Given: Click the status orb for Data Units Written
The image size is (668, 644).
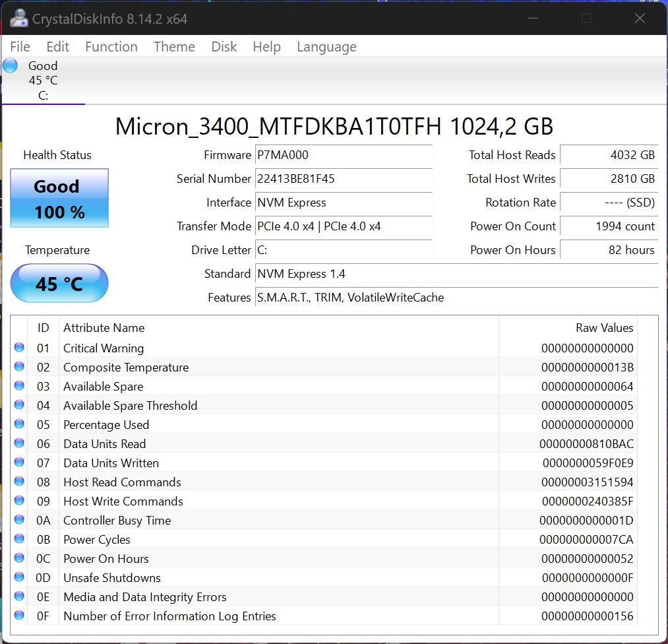Looking at the screenshot, I should (x=19, y=462).
